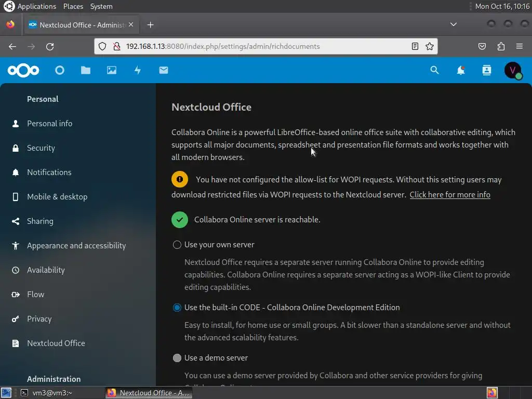
Task: Open the Nextcloud logo home link
Action: pyautogui.click(x=23, y=70)
